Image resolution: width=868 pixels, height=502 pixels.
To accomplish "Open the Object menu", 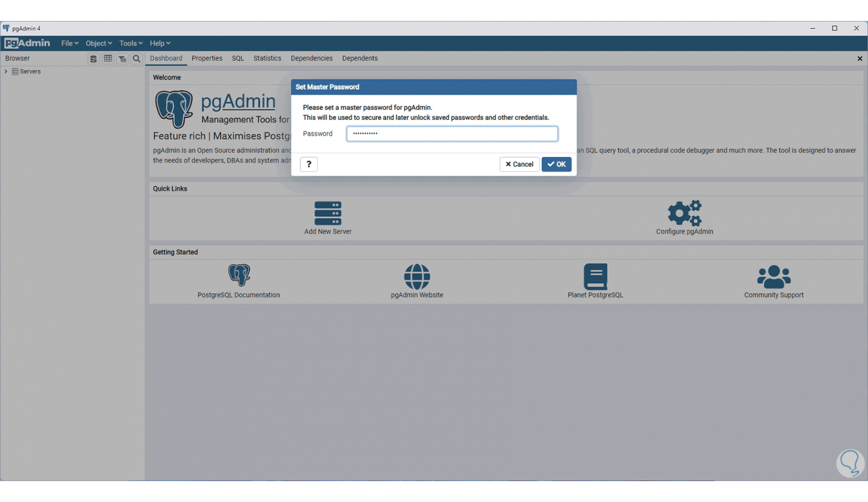I will [99, 43].
